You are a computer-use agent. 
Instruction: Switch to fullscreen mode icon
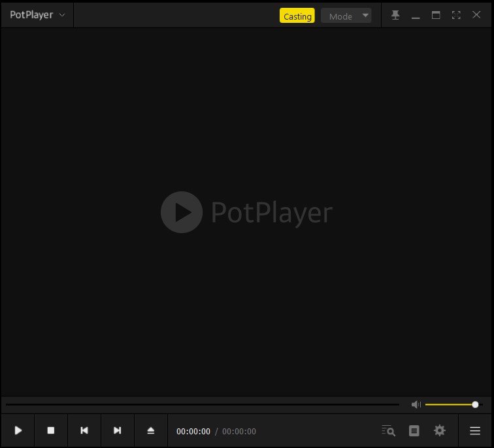[x=456, y=15]
